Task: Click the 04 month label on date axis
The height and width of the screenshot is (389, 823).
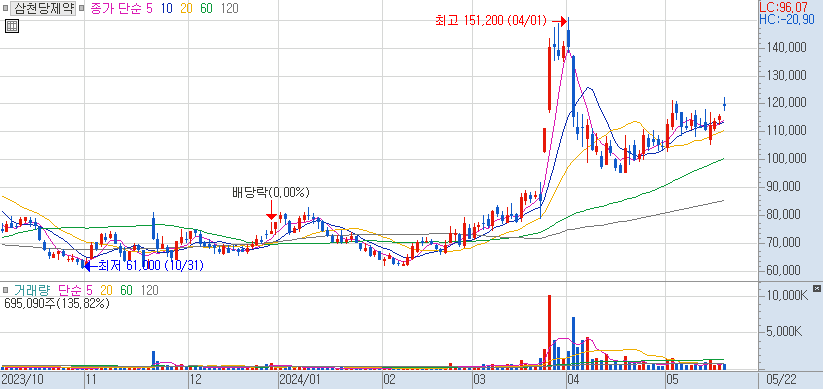Action: tap(573, 379)
